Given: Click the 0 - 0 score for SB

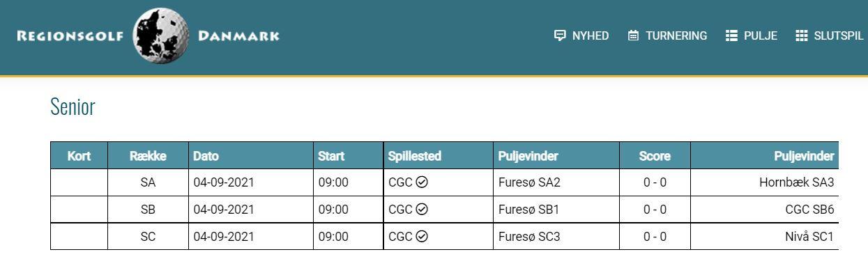Looking at the screenshot, I should pos(655,210).
